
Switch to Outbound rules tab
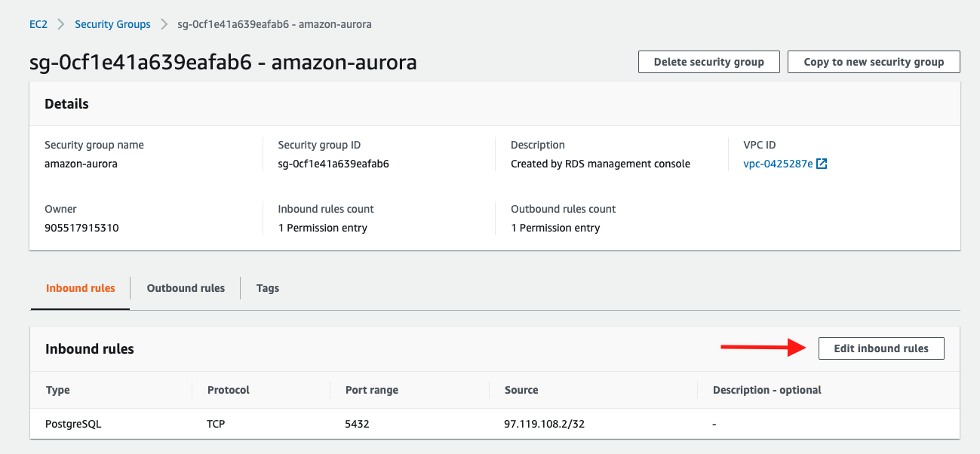pyautogui.click(x=186, y=288)
